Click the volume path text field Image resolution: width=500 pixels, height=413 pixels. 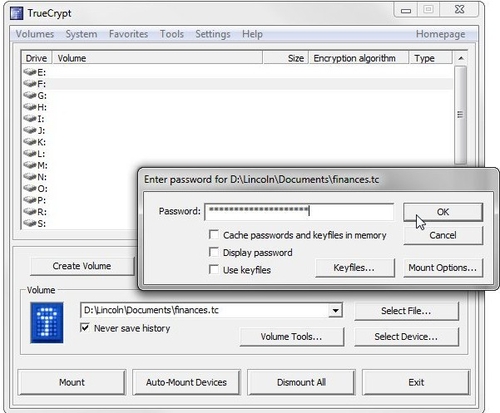tap(204, 310)
